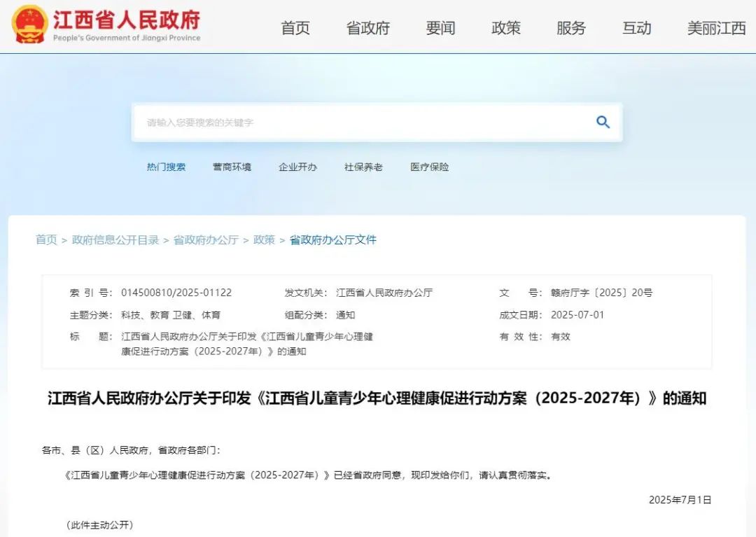Click the topic category 科技、教育 卫健、体育
The width and height of the screenshot is (756, 537).
point(171,315)
